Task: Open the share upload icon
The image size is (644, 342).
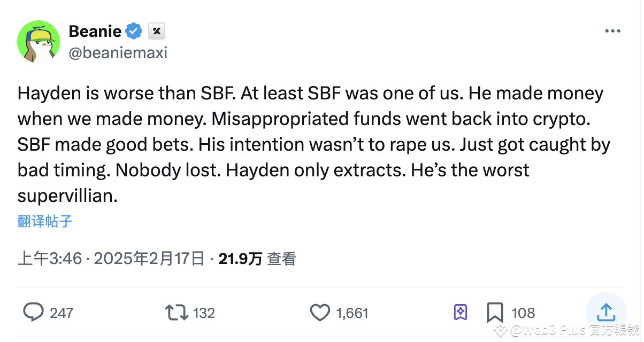Action: pos(606,312)
